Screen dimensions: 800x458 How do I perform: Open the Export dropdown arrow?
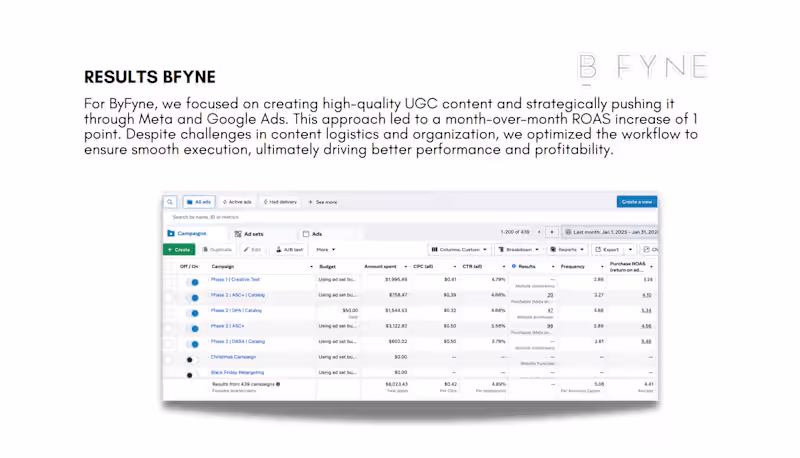(x=630, y=250)
